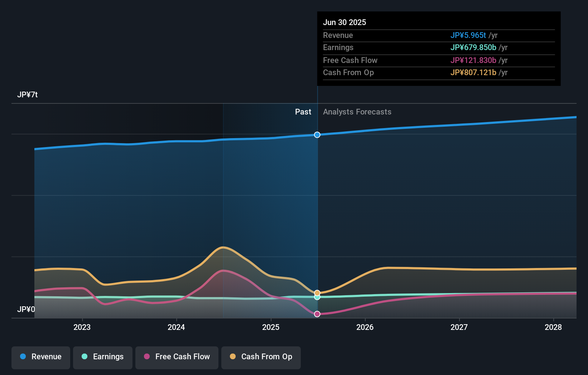Screen dimensions: 588x375
Task: Expand the Analysts Forecasts section
Action: pos(357,112)
